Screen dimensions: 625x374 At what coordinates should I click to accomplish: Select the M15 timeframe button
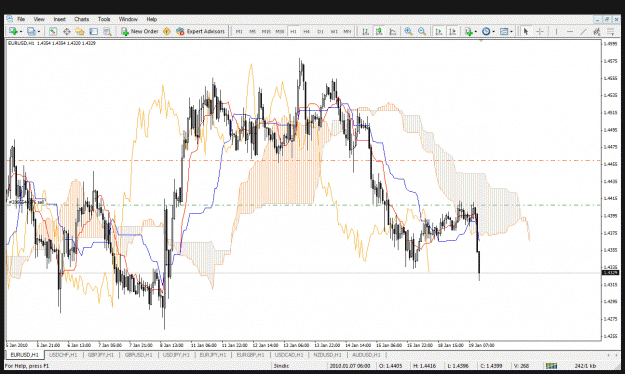point(266,31)
